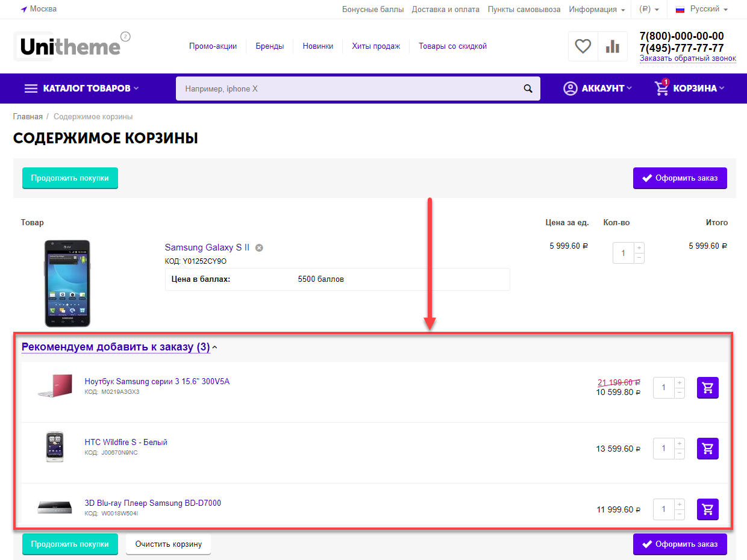Viewport: 747px width, 560px height.
Task: Decrease Samsung Galaxy S II quantity
Action: pyautogui.click(x=639, y=258)
